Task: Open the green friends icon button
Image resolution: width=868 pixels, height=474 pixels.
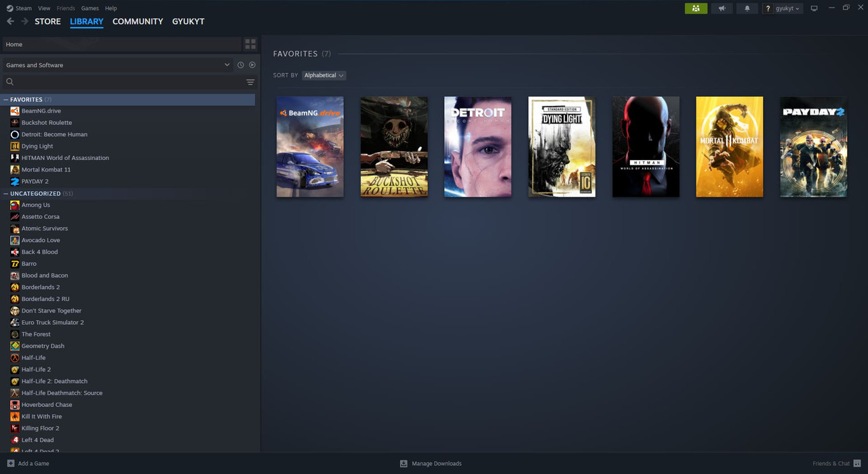Action: (x=696, y=8)
